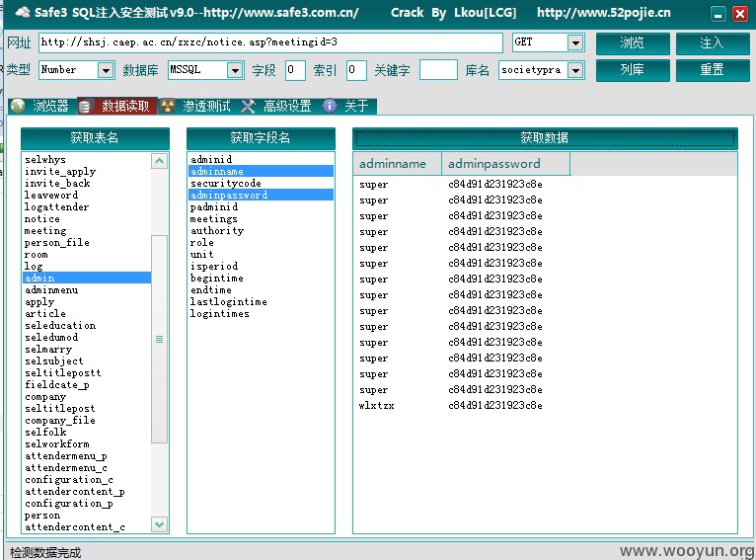Click the 获取表名 button
The width and height of the screenshot is (756, 560).
(x=95, y=138)
